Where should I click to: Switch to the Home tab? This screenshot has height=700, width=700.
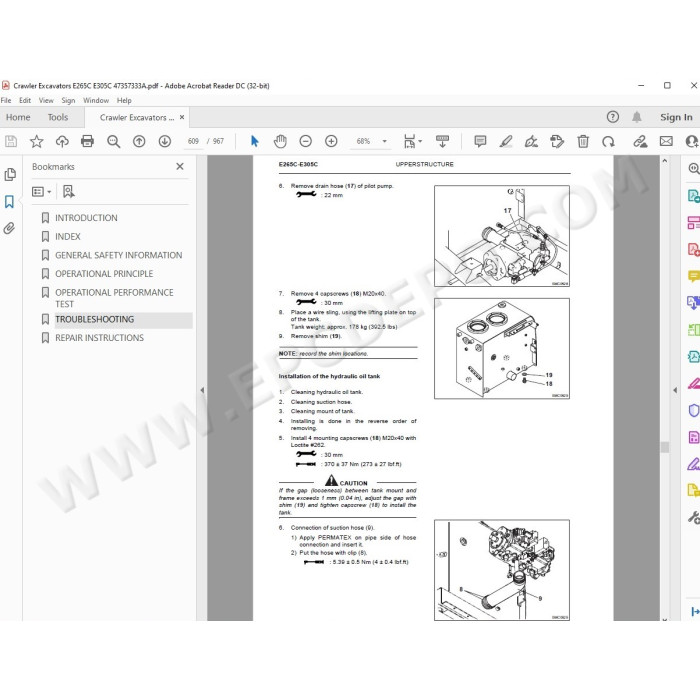[x=18, y=117]
